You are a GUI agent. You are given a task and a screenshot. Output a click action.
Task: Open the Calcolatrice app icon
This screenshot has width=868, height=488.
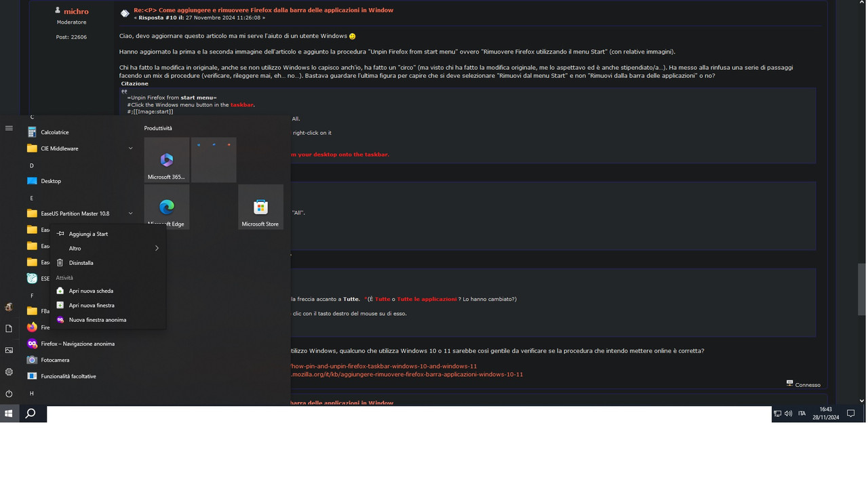click(x=32, y=132)
